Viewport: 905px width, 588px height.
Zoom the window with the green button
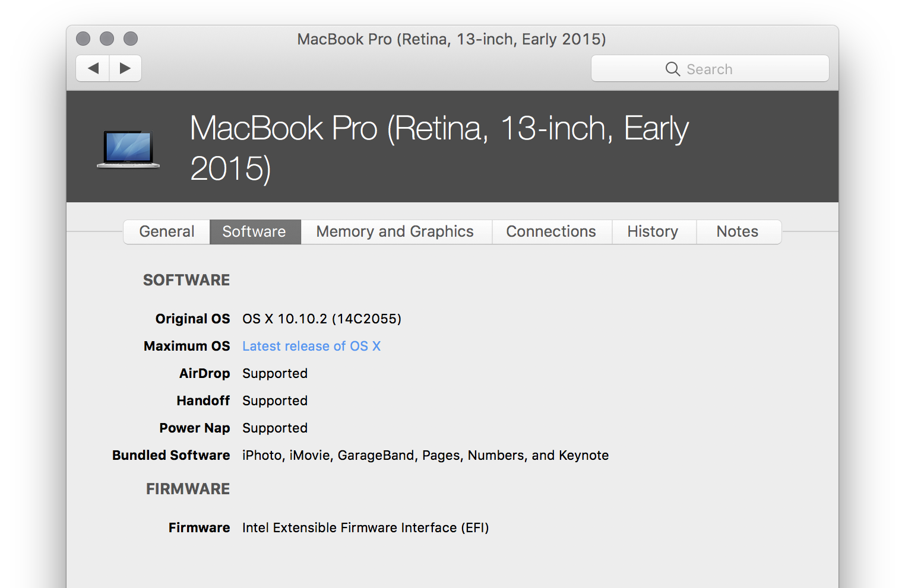[131, 39]
